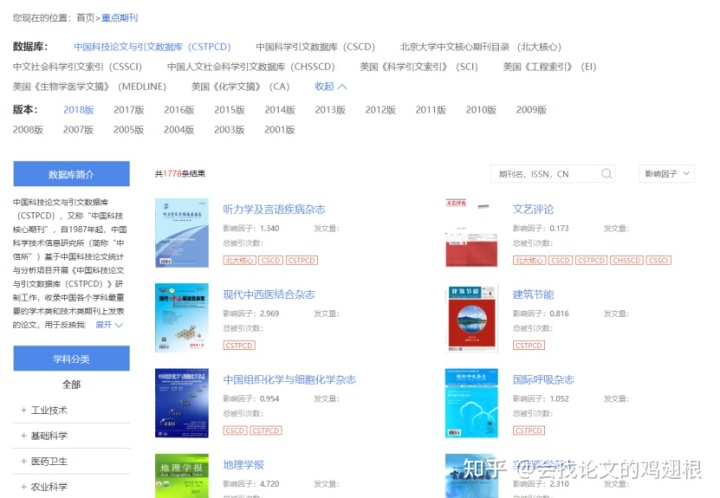This screenshot has width=720, height=498.
Task: Click the 重点期刊 breadcrumb link
Action: coord(119,18)
